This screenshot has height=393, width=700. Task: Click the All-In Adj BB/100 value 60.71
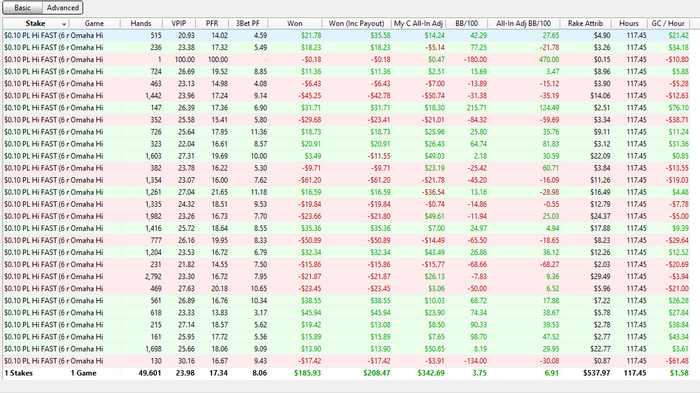coord(550,168)
